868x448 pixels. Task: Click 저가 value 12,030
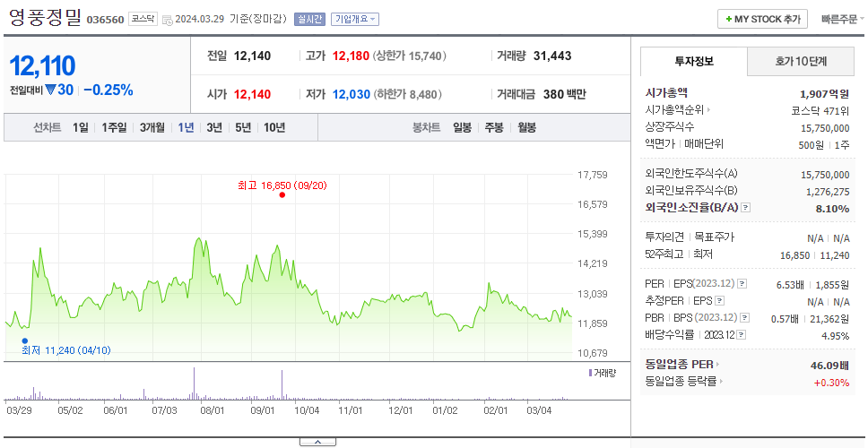(x=351, y=95)
